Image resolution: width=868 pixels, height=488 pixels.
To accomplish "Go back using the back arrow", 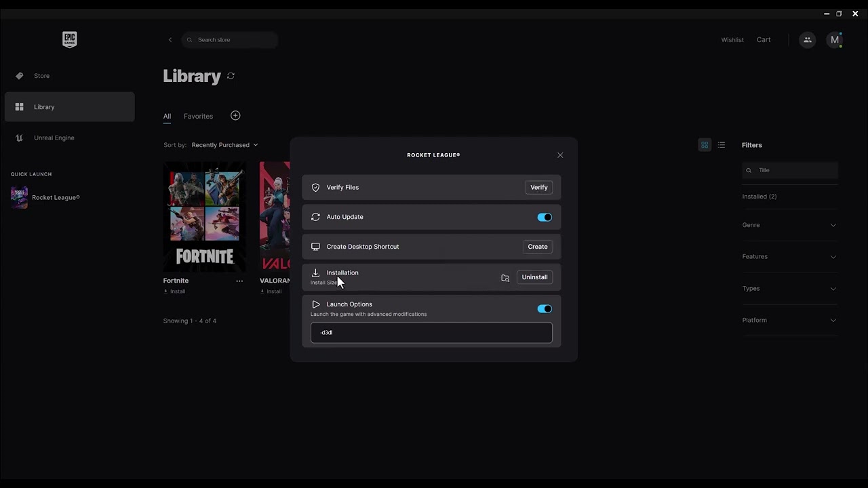I will [x=170, y=40].
